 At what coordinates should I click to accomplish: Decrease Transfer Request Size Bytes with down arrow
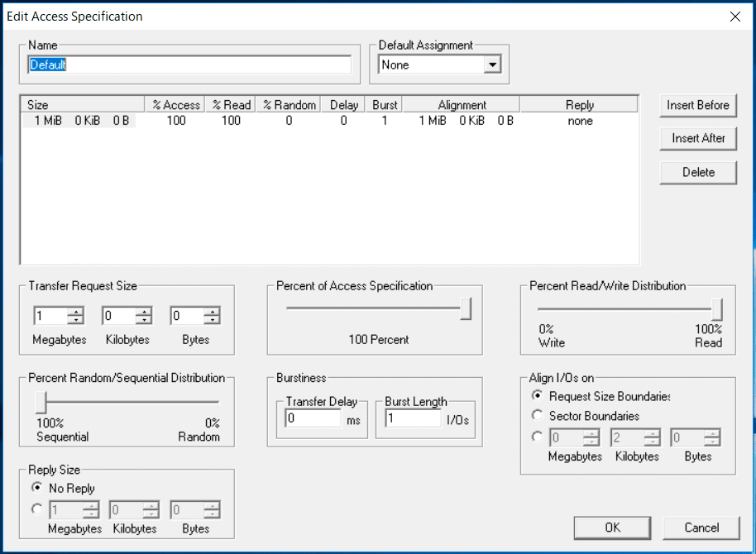click(212, 320)
